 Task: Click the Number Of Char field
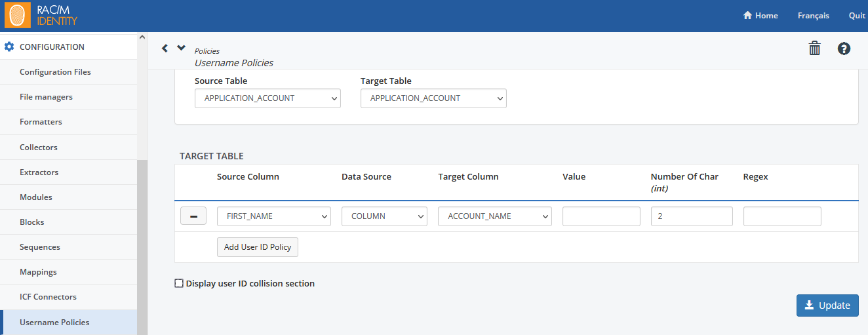click(x=692, y=216)
